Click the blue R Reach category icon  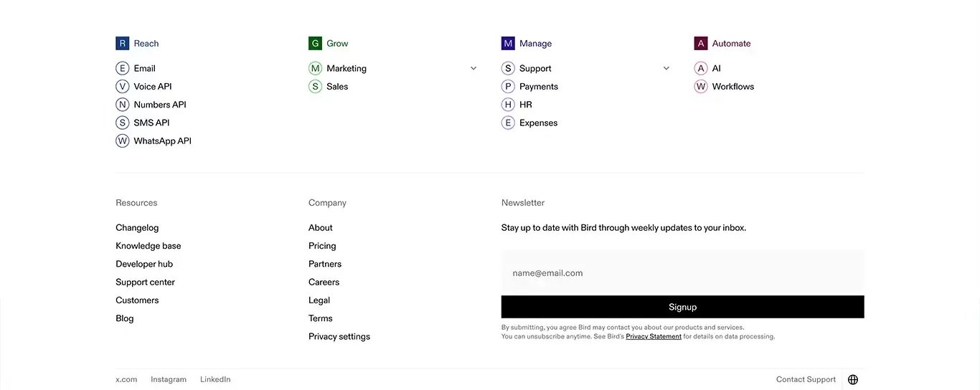pos(122,44)
